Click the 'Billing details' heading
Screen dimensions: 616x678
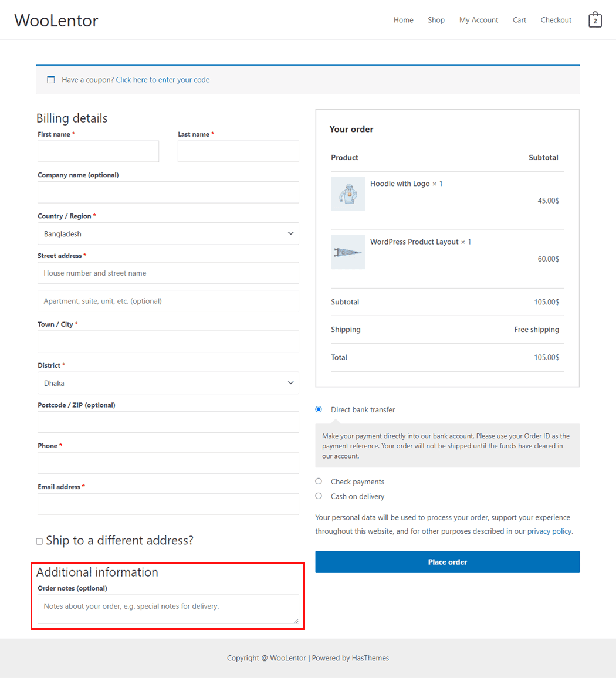pyautogui.click(x=72, y=118)
